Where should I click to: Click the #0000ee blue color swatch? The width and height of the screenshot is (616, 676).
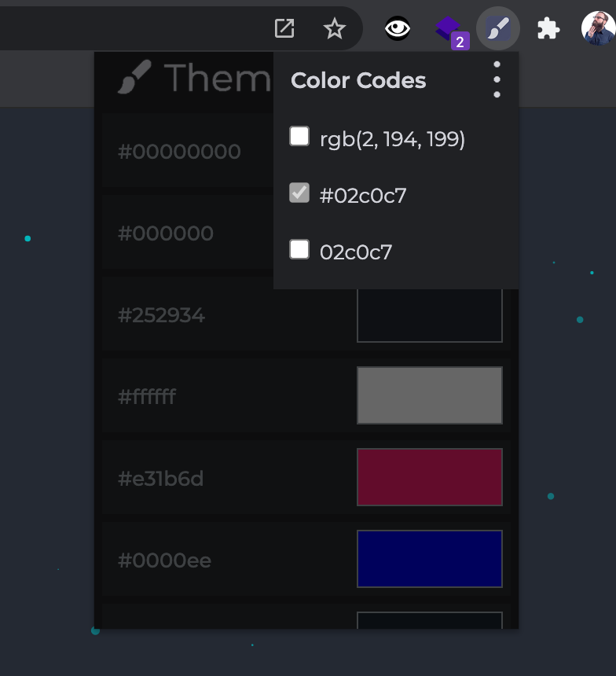[x=430, y=559]
